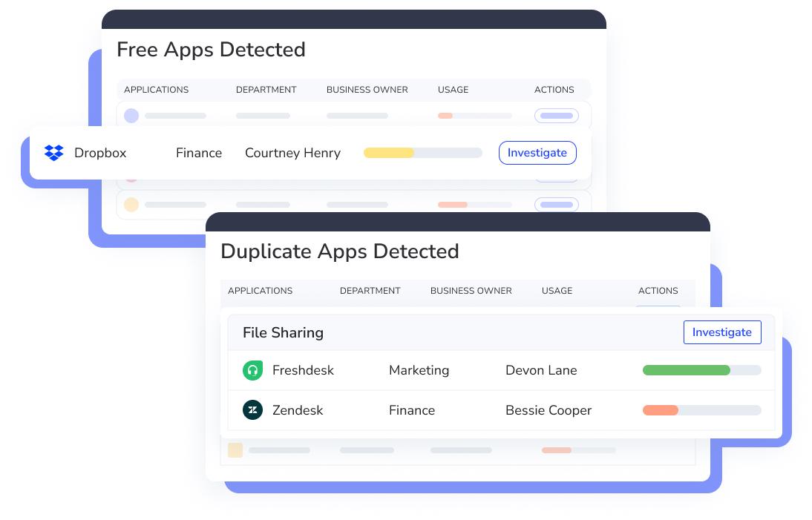Viewport: 812px width, 520px height.
Task: Click the Dropbox logo icon
Action: coord(54,153)
